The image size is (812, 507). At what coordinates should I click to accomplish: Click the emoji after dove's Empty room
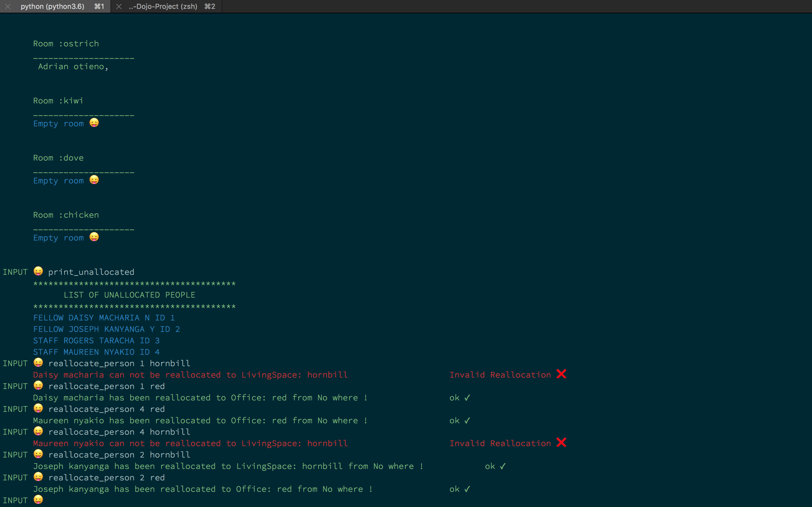[94, 180]
